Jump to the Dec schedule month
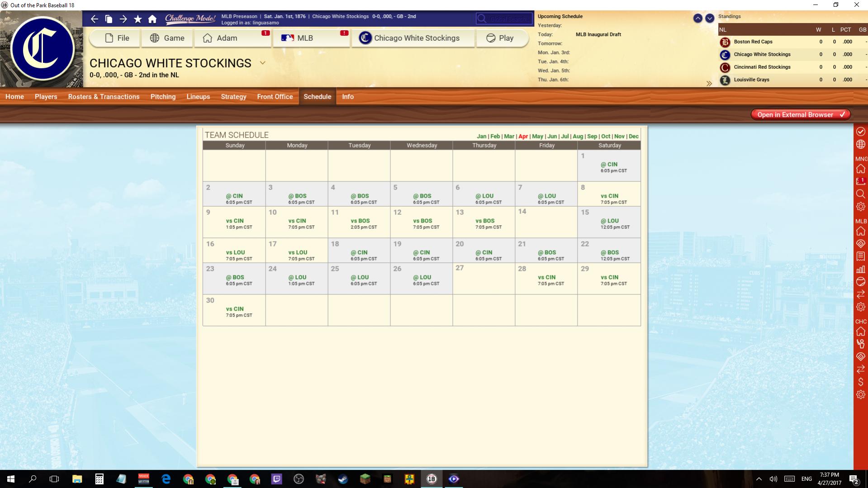868x488 pixels. [x=634, y=136]
